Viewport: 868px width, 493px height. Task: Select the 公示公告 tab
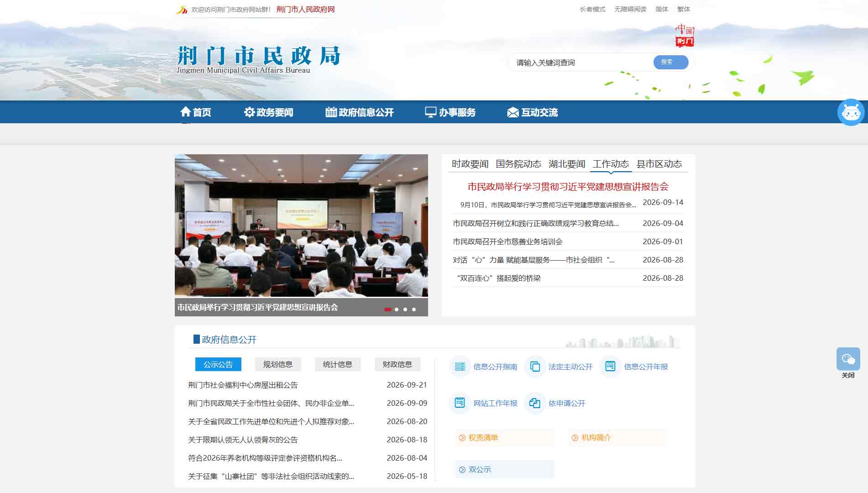218,364
